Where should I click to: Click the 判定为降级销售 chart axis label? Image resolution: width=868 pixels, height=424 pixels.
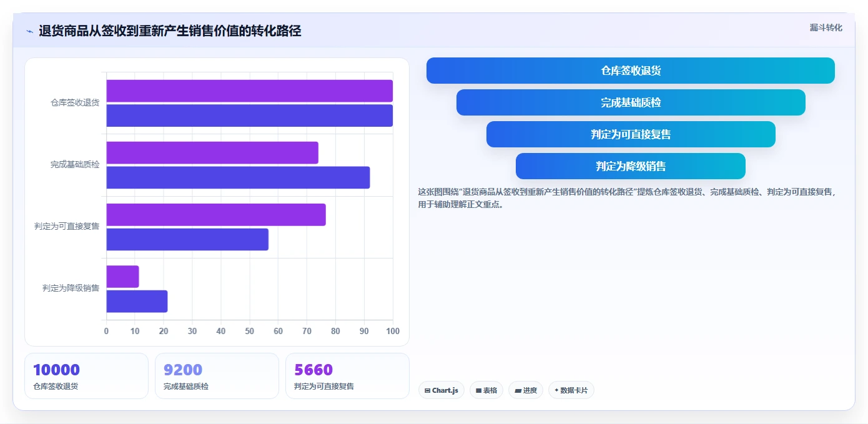click(71, 288)
